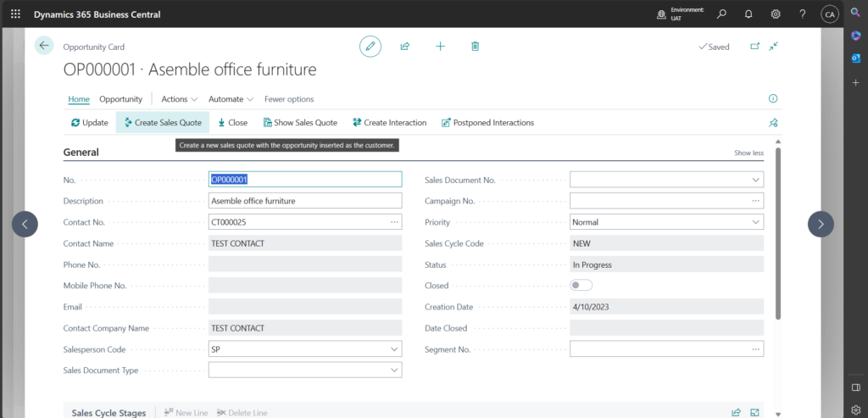The width and height of the screenshot is (868, 418).
Task: Click Create Sales Quote
Action: point(163,122)
